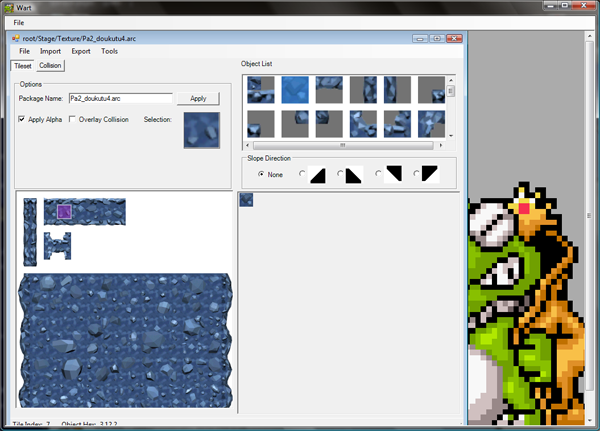This screenshot has height=431, width=600.
Task: Select the slope radio with bottom-left triangle
Action: [x=340, y=173]
